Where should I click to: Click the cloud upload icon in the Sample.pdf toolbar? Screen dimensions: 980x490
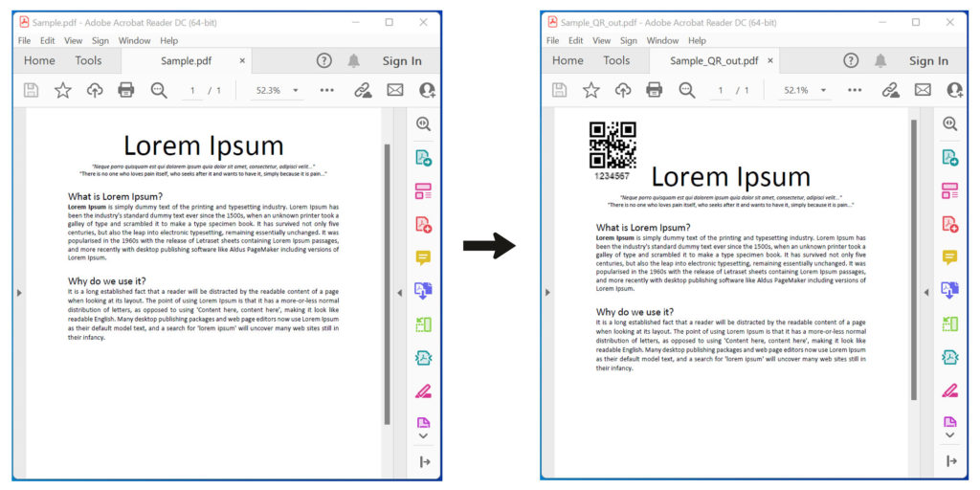94,90
